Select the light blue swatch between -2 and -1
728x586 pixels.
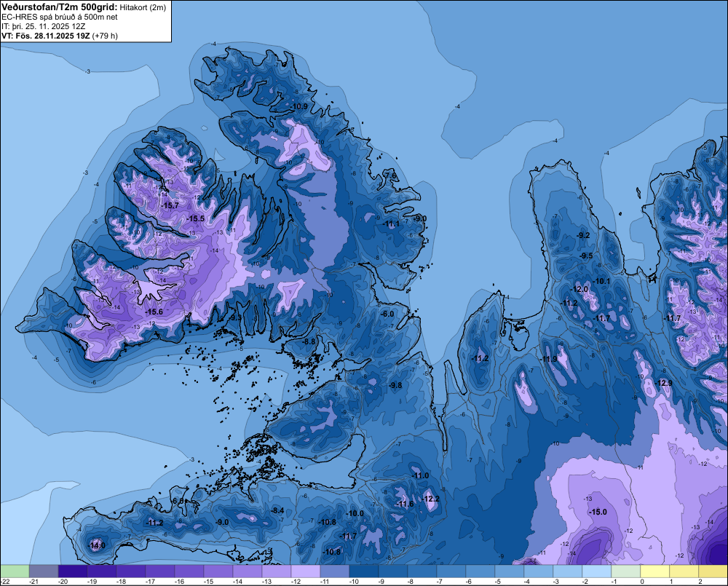tap(597, 571)
